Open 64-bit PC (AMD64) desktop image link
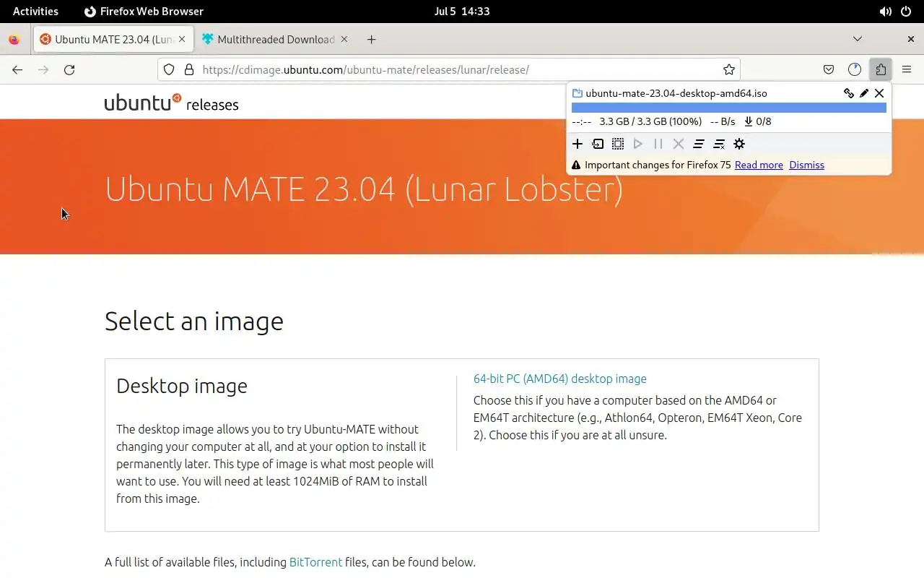 (560, 379)
